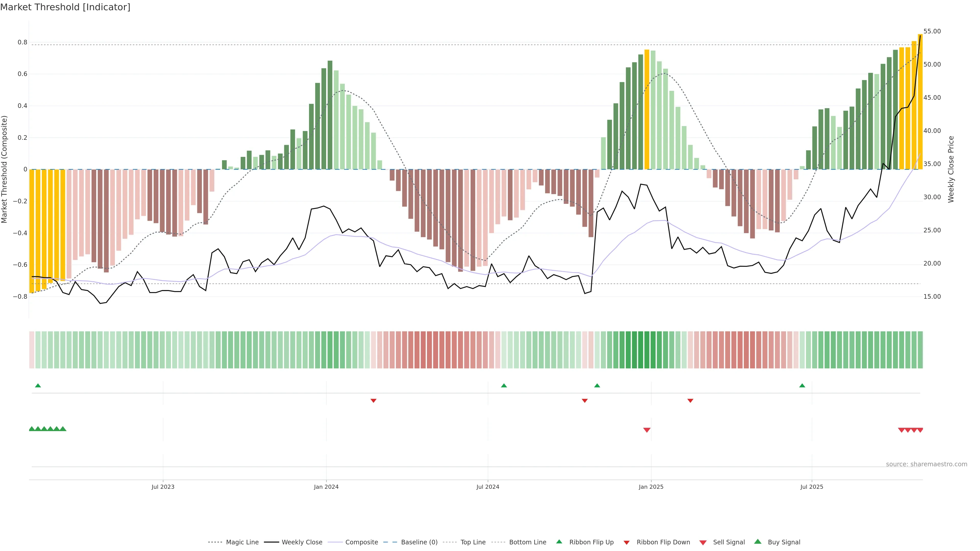Image resolution: width=980 pixels, height=551 pixels.
Task: Toggle Sell Signal legend entry
Action: [729, 542]
